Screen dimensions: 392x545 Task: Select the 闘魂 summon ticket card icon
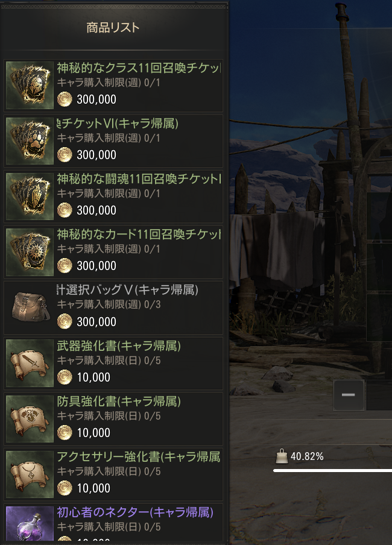[x=30, y=197]
